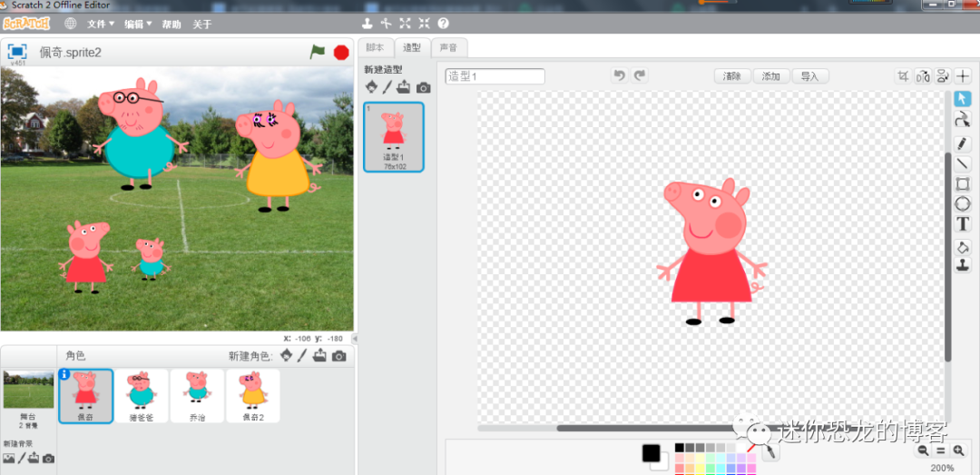Undo the last paint edit
980x475 pixels.
(x=620, y=75)
